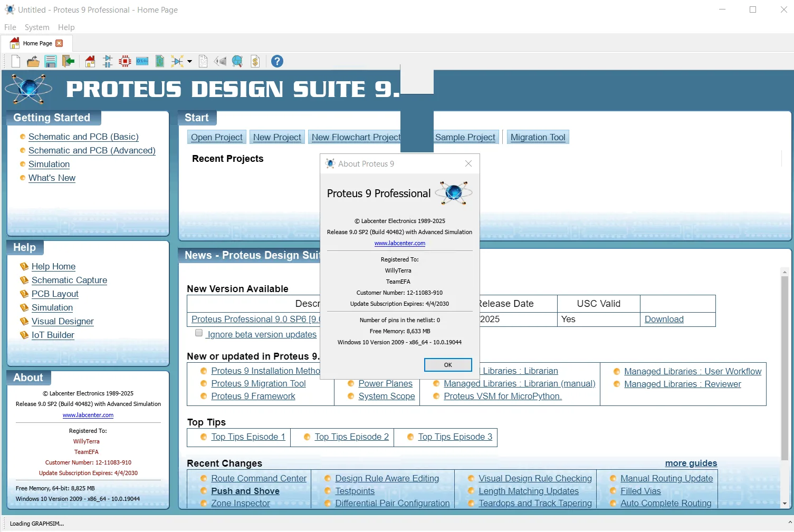This screenshot has height=532, width=794.
Task: Save the project using the floppy disk icon
Action: click(51, 61)
